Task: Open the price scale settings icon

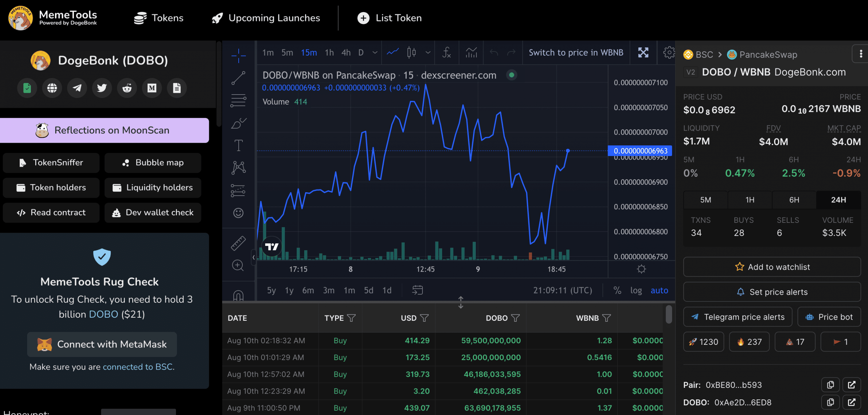Action: (641, 269)
